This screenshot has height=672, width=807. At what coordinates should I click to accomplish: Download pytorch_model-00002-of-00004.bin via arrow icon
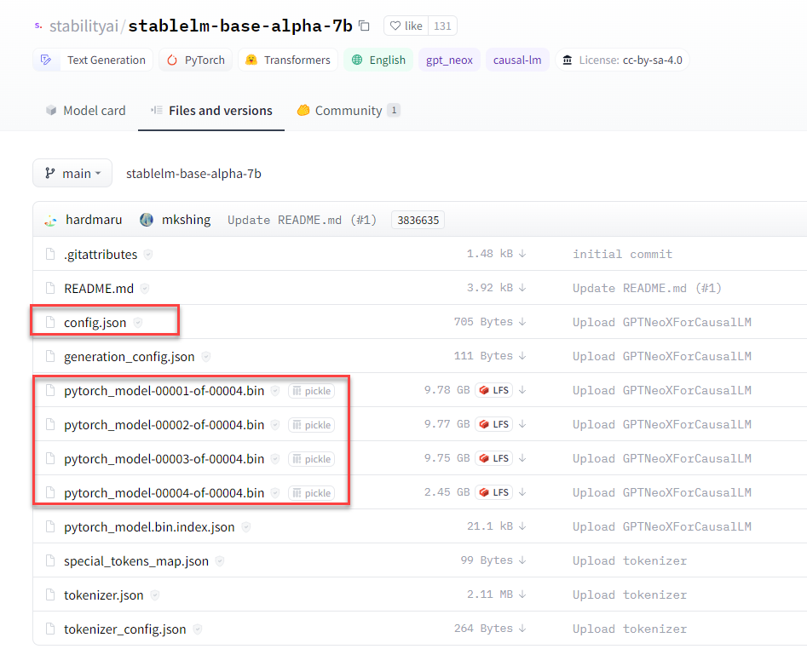pos(522,424)
